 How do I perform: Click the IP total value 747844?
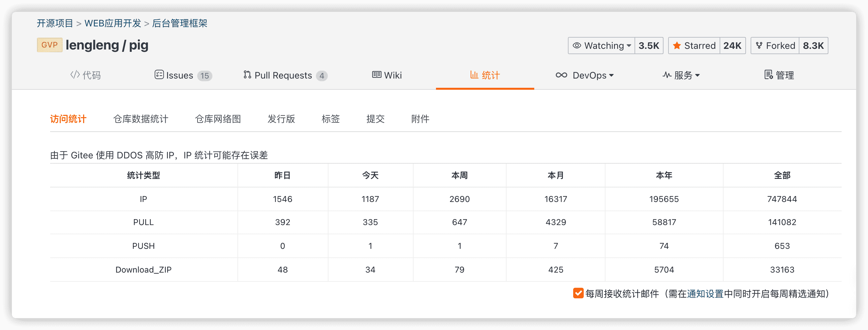(x=782, y=199)
